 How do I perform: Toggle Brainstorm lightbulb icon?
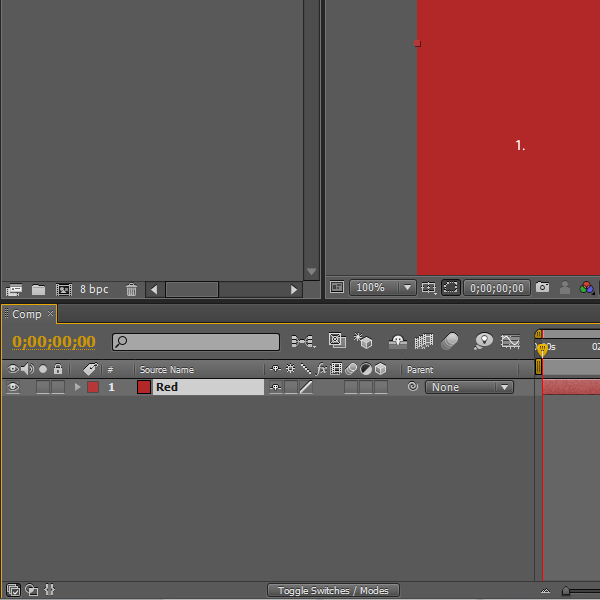tap(483, 341)
